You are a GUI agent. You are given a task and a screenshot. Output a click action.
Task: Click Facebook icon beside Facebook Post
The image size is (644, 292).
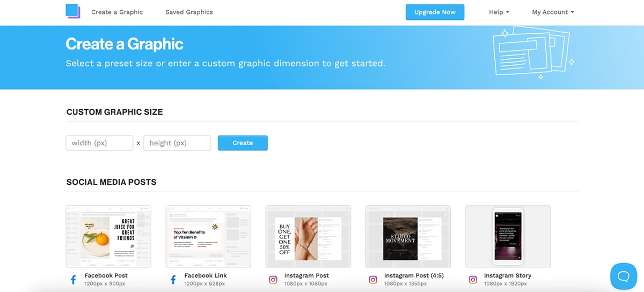[x=74, y=279]
